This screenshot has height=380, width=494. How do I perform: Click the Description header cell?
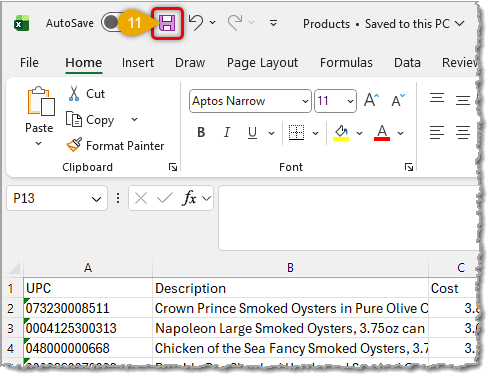[x=290, y=288]
